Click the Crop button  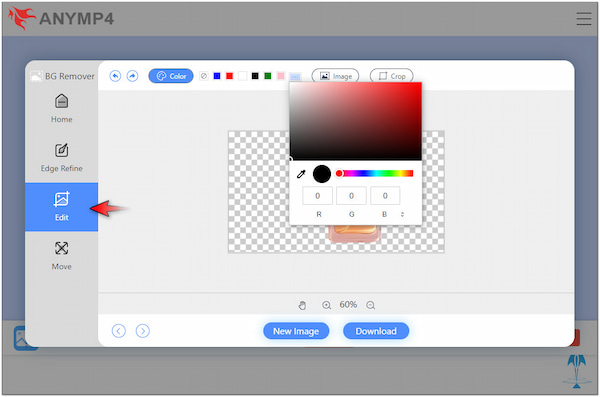coord(391,76)
